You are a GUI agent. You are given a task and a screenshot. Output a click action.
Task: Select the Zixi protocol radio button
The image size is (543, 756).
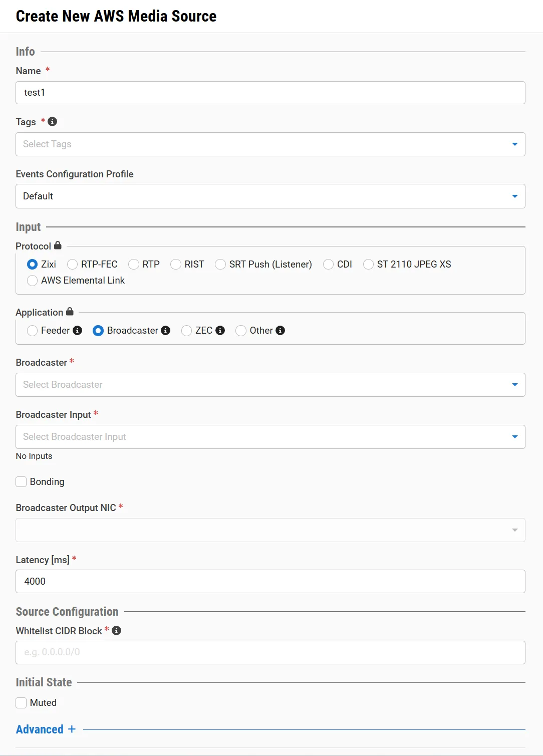(x=33, y=265)
